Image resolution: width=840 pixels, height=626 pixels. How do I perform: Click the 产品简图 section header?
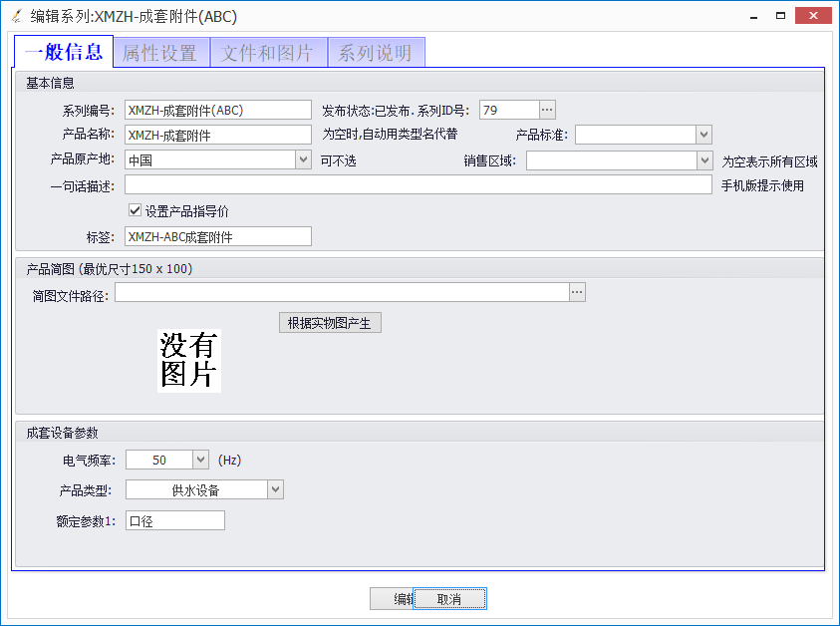pos(110,268)
